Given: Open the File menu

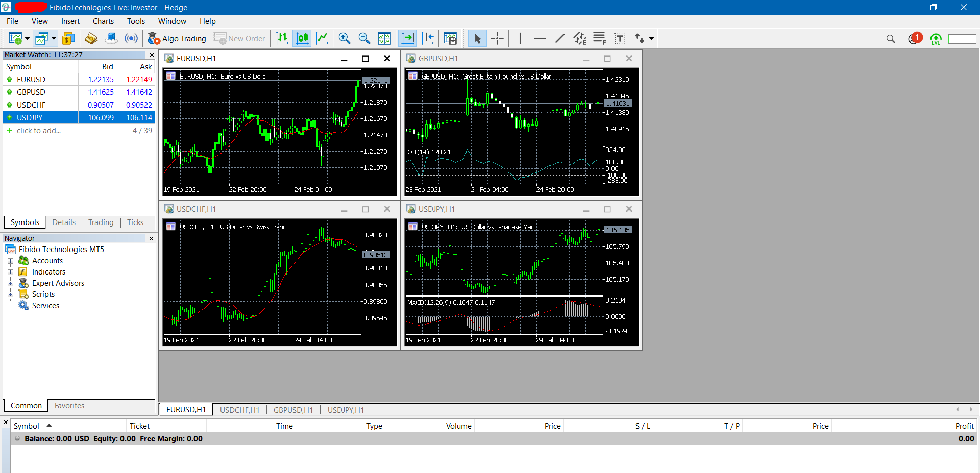Looking at the screenshot, I should (13, 21).
